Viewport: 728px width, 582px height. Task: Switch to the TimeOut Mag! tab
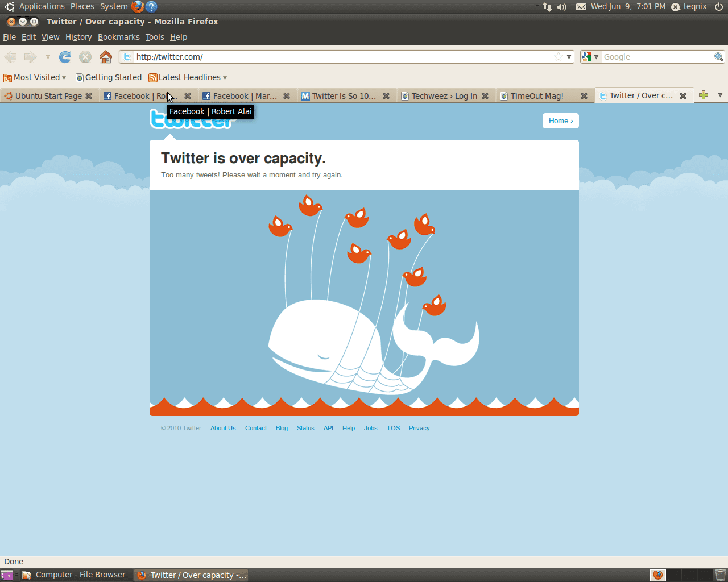(x=537, y=96)
